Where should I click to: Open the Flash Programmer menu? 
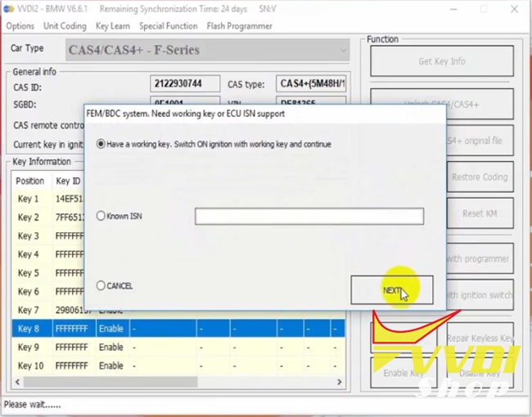(240, 26)
